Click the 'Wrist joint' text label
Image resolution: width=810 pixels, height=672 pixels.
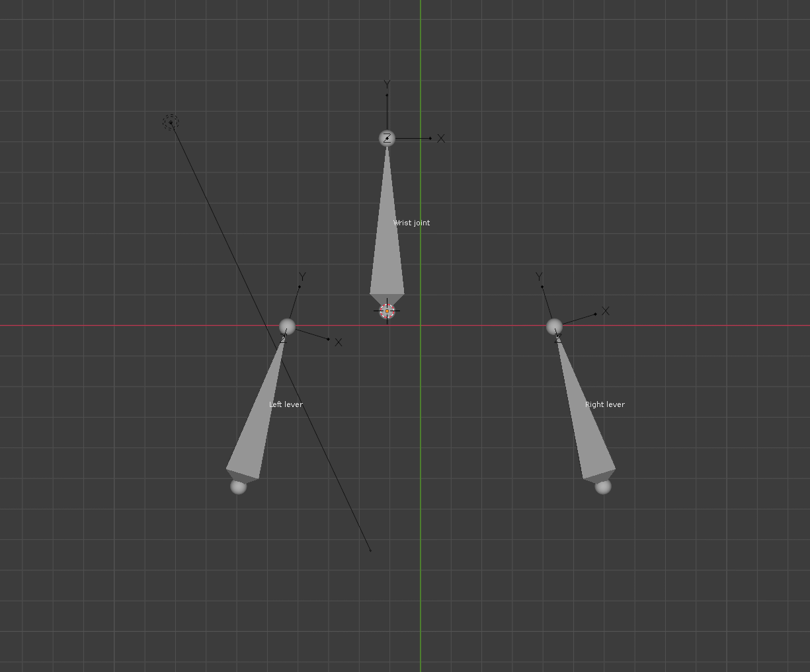pyautogui.click(x=411, y=223)
